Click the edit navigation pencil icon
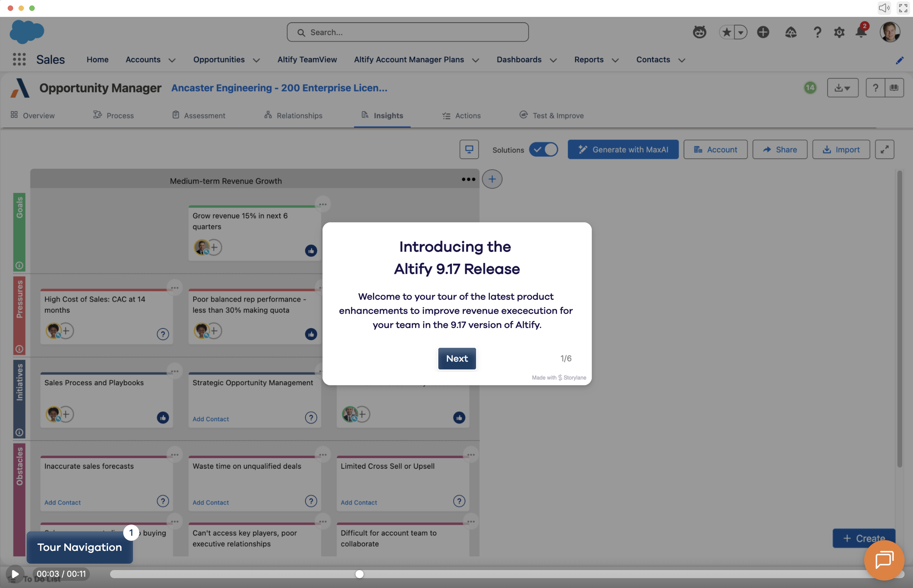The image size is (913, 588). point(899,60)
